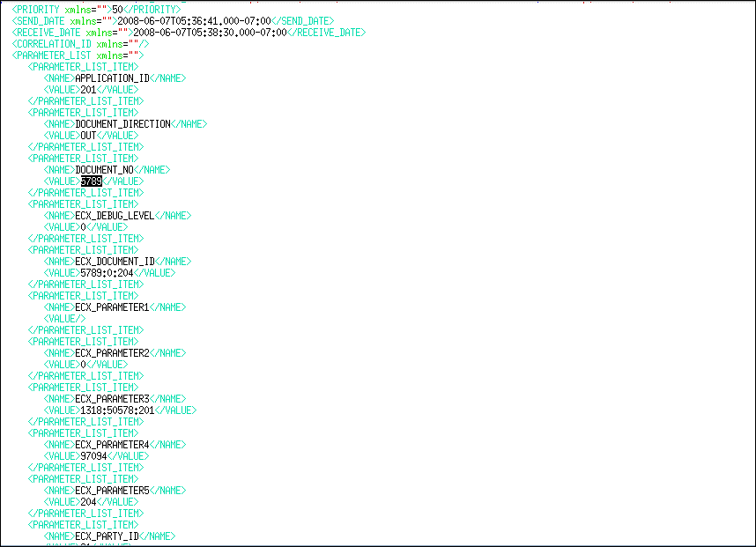Select the value 201 under APPLICATION_ID
Viewport: 756px width, 547px height.
tap(88, 90)
